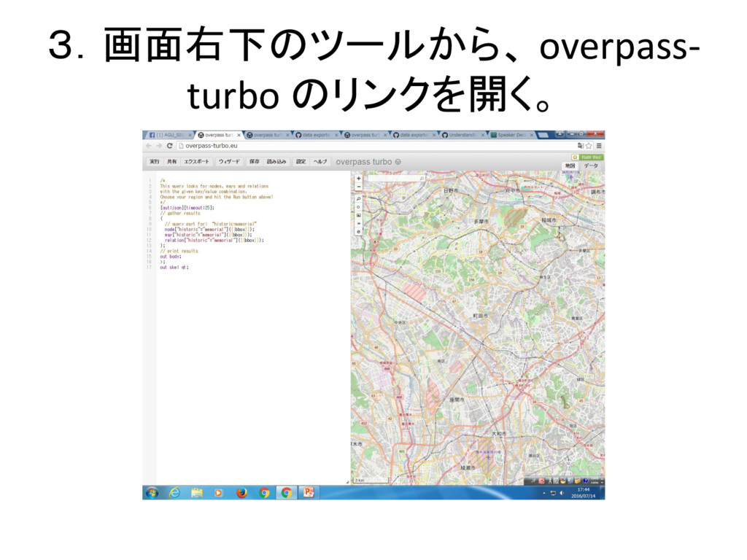Zoom out the map with minus button

pos(359,187)
